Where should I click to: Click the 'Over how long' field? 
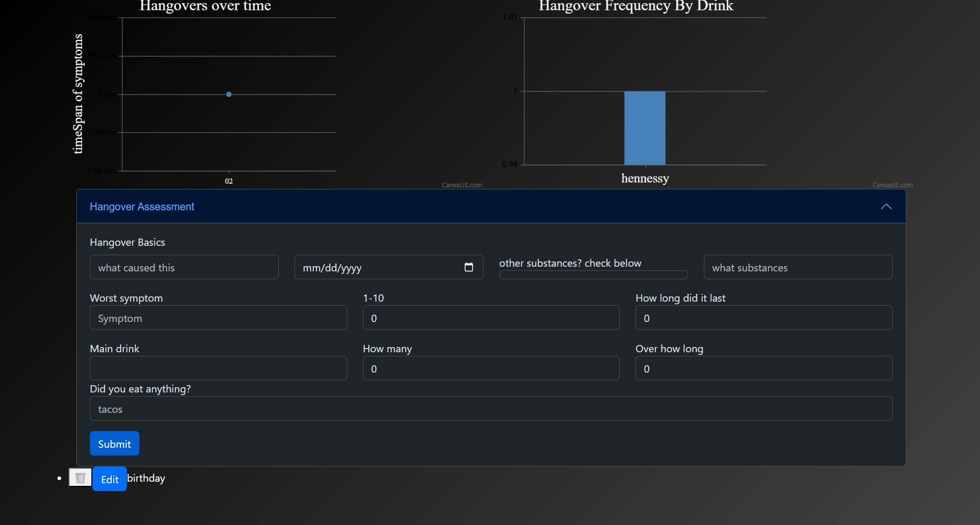pyautogui.click(x=763, y=368)
